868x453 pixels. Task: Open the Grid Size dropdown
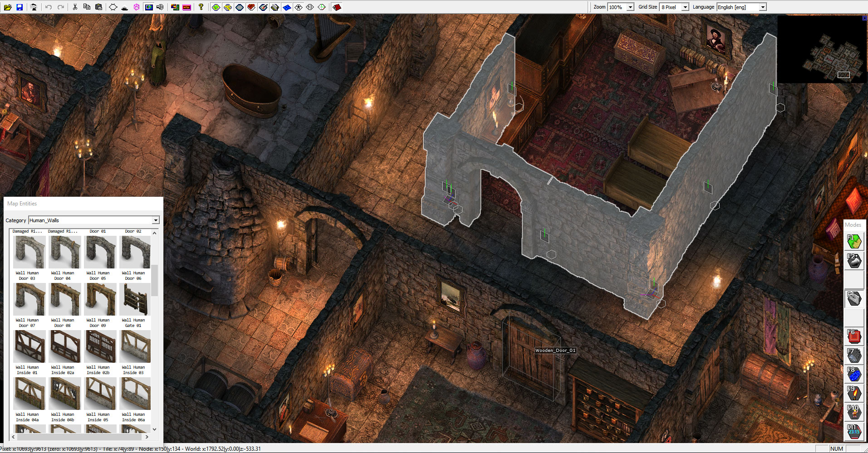tap(685, 7)
